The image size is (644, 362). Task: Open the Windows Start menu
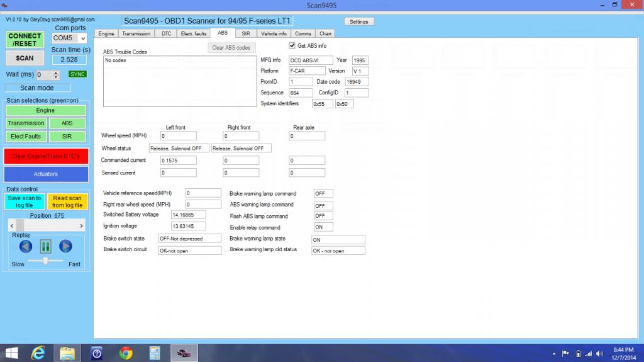click(11, 353)
